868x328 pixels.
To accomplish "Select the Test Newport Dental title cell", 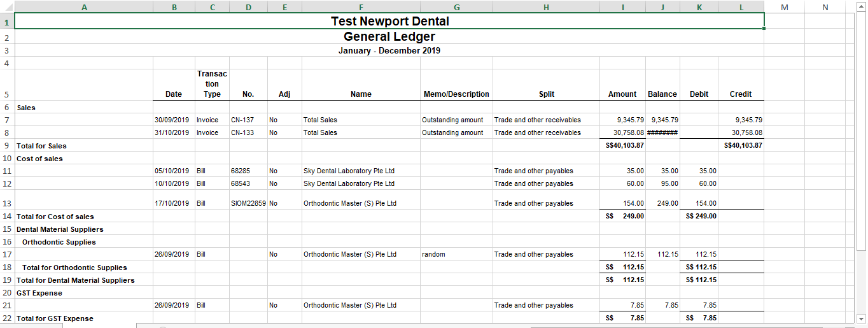I will click(389, 22).
